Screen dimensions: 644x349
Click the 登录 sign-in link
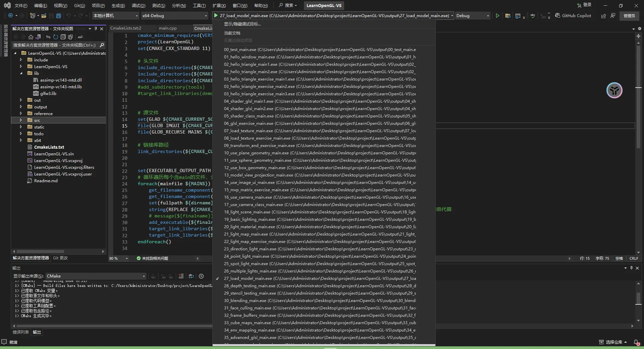tap(584, 5)
